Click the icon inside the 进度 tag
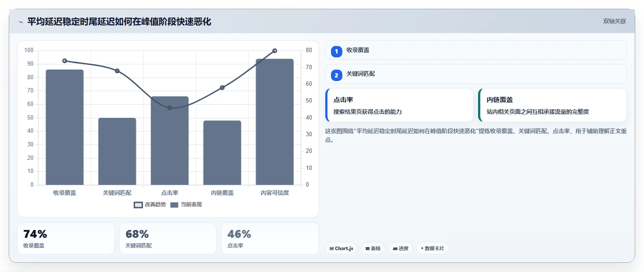The height and width of the screenshot is (272, 644). 395,249
